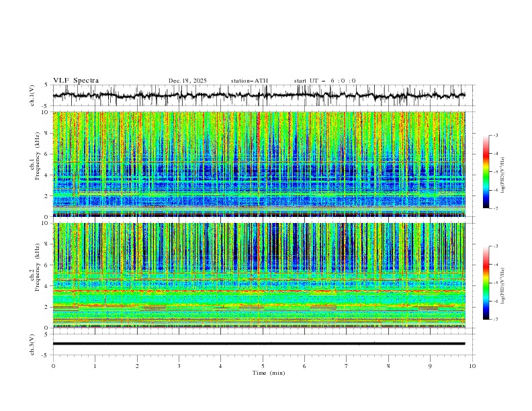The width and height of the screenshot is (532, 411).
Task: Click the time axis tick label '0'
Action: tap(53, 366)
